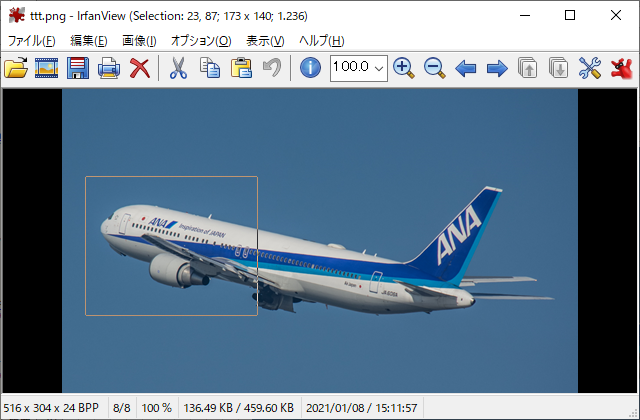Go to next page with the down page icon
The width and height of the screenshot is (640, 420).
pyautogui.click(x=558, y=68)
